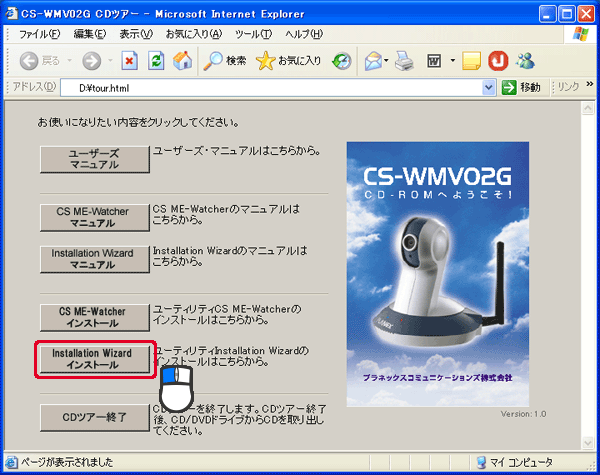Click 'マイ コンピュータ' status bar text
This screenshot has height=475, width=600.
coord(521,462)
